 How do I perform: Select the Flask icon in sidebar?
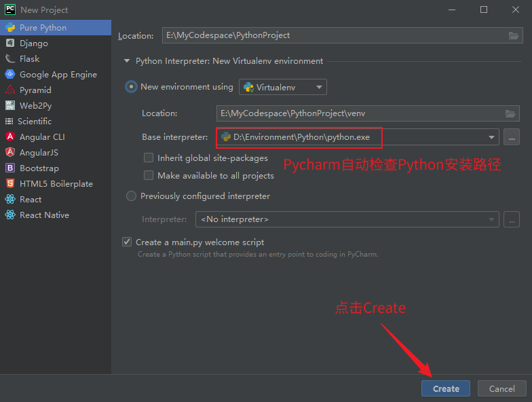click(x=10, y=59)
